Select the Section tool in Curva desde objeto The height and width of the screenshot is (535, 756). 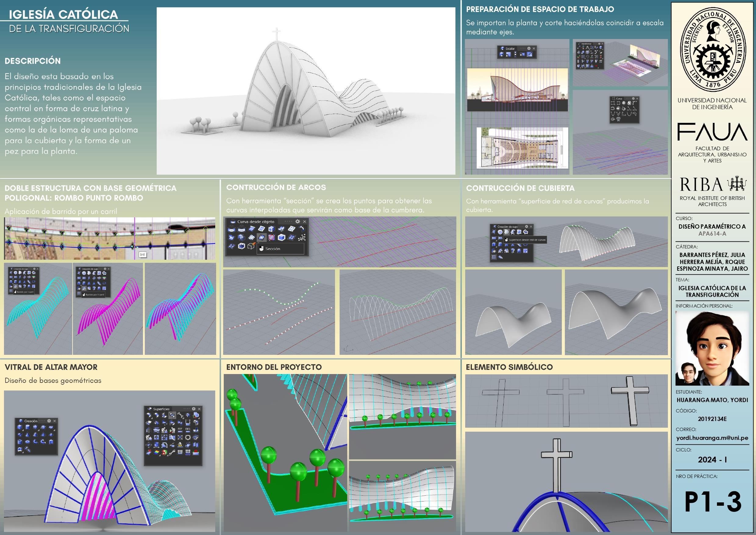pos(261,237)
